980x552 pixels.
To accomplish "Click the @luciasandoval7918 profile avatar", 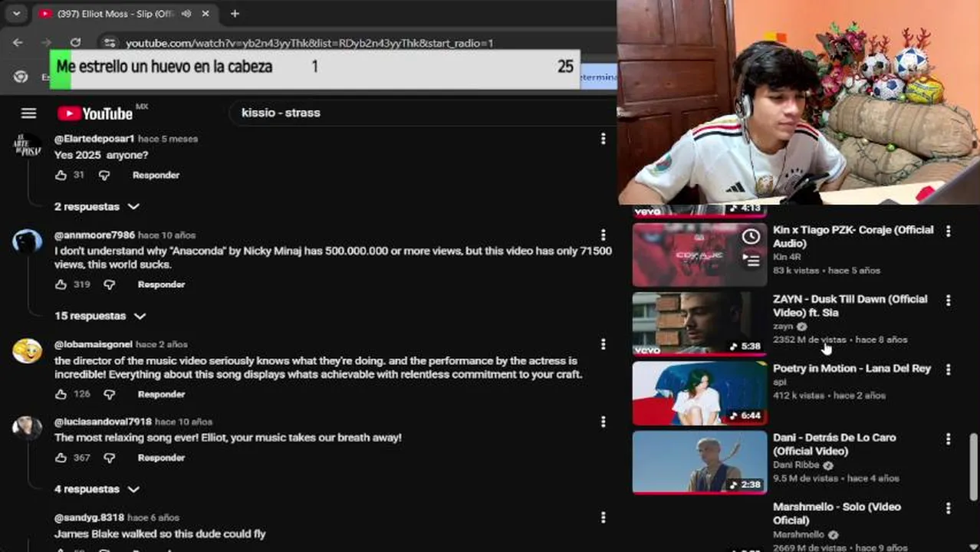I will (28, 428).
